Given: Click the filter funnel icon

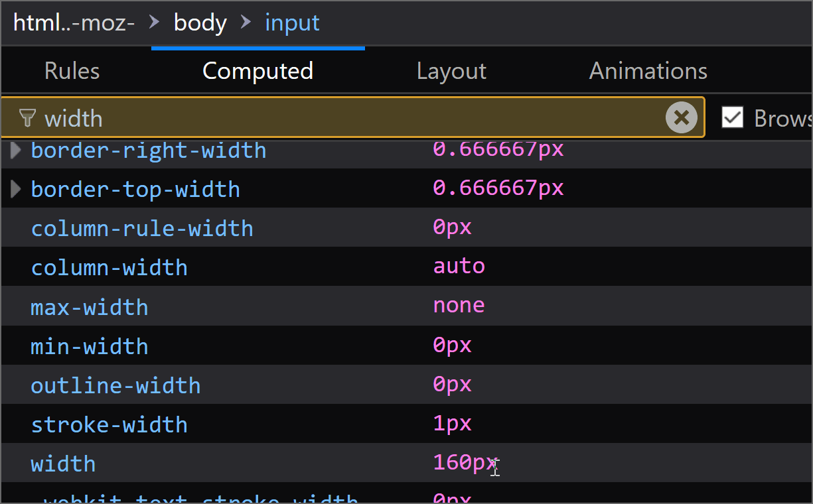Looking at the screenshot, I should point(27,118).
